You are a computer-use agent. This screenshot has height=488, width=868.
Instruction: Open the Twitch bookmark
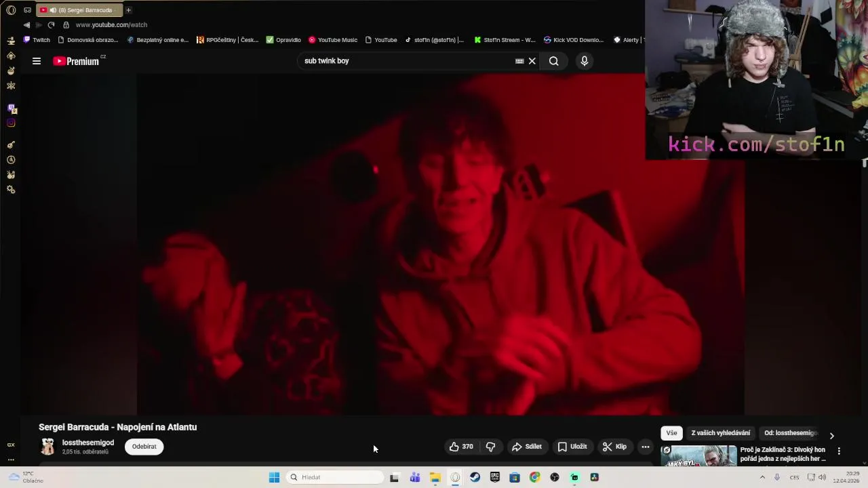coord(37,40)
